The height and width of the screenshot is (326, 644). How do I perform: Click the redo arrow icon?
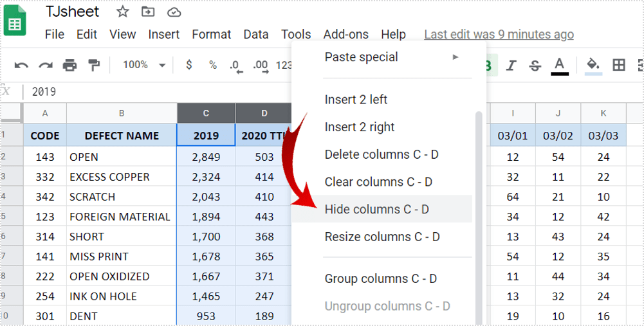45,65
